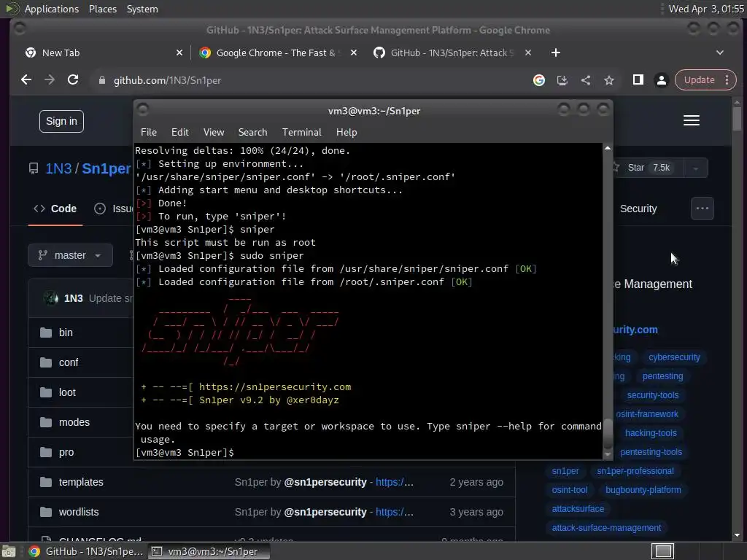Click the pentesting topic tag
Screen dimensions: 747x560
(x=662, y=376)
